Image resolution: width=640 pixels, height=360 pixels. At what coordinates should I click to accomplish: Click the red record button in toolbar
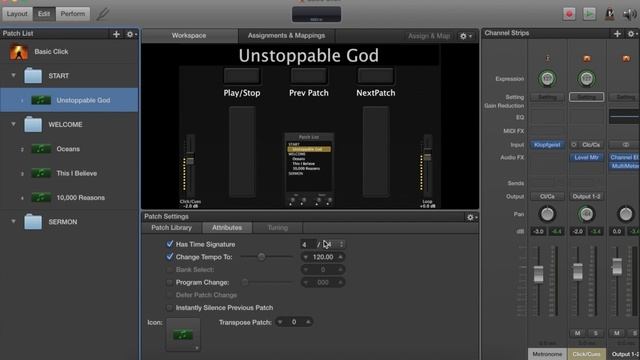coord(569,14)
